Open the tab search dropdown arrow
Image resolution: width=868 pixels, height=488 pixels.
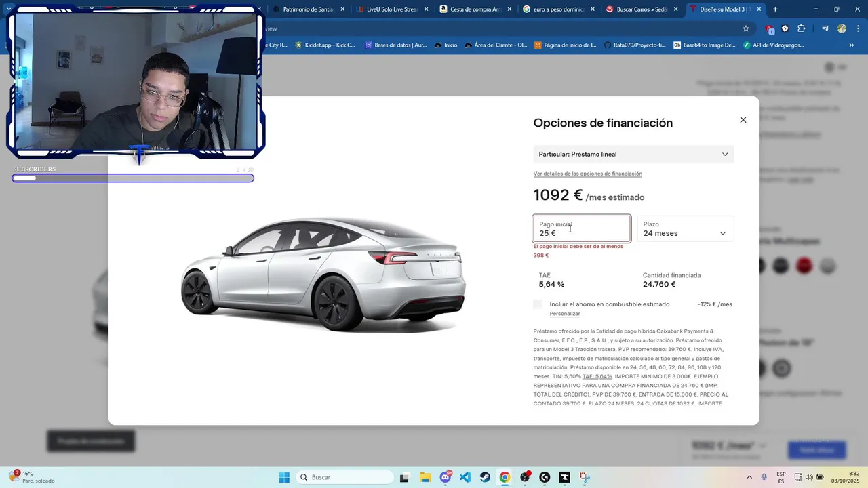pos(9,9)
